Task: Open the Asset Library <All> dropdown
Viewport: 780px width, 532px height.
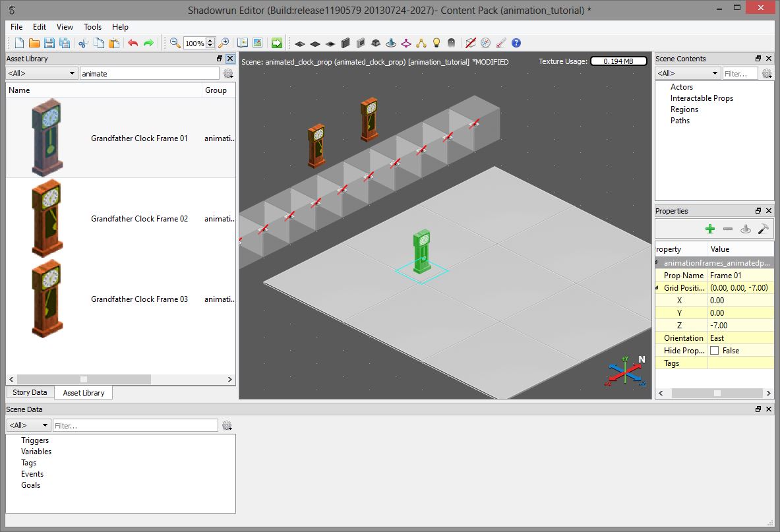Action: pyautogui.click(x=42, y=73)
